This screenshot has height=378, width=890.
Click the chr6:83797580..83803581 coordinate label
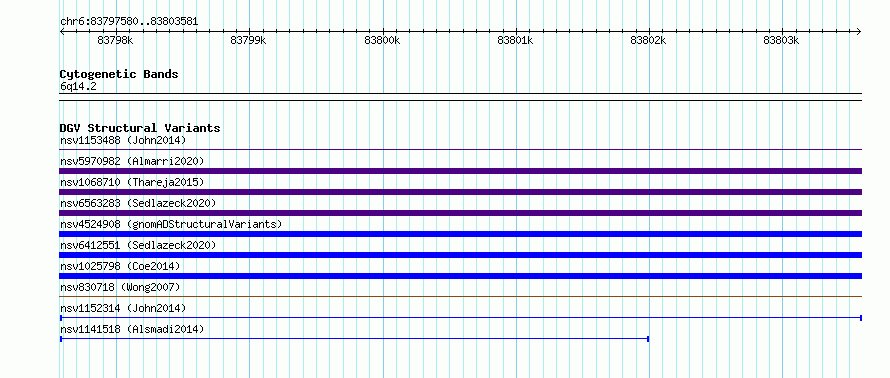129,22
